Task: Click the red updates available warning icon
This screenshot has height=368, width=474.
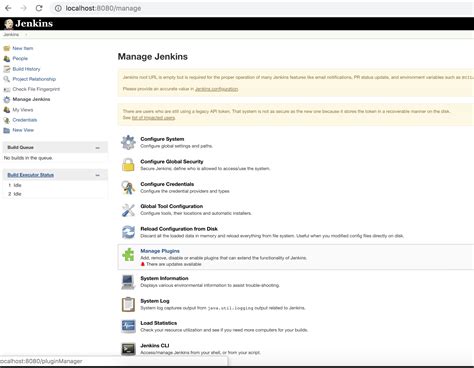Action: (143, 264)
